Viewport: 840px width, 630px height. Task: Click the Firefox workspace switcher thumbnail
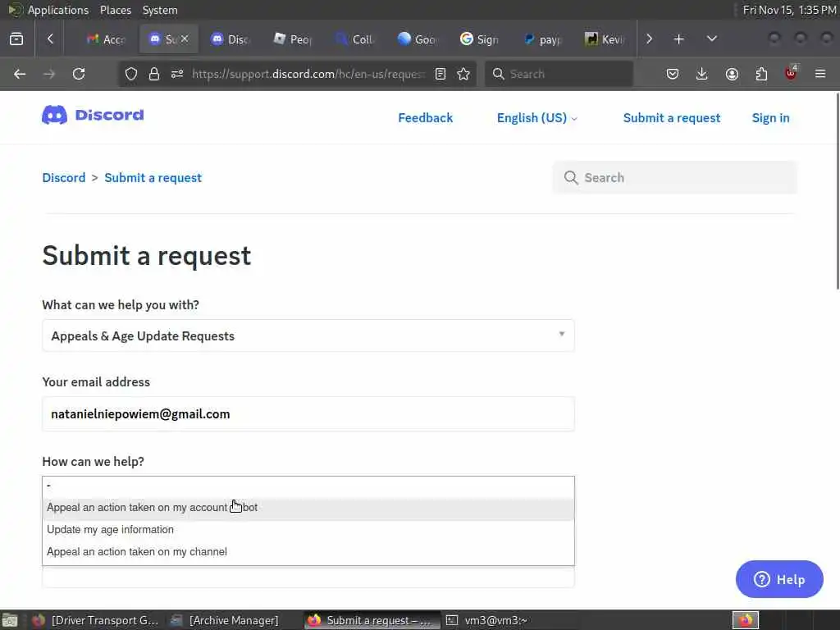coord(746,620)
